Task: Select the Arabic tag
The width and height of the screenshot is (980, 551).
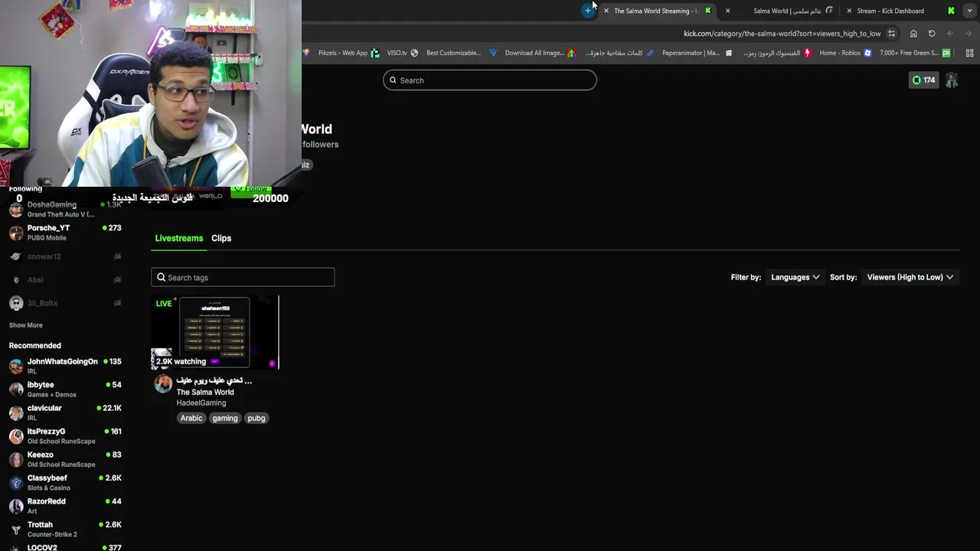Action: click(191, 418)
